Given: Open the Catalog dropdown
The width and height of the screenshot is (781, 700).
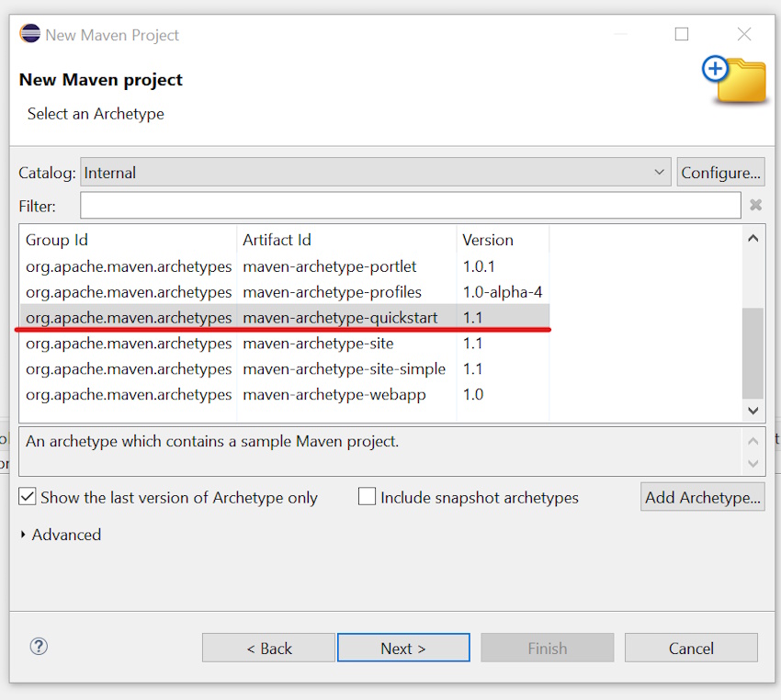Looking at the screenshot, I should coord(375,173).
